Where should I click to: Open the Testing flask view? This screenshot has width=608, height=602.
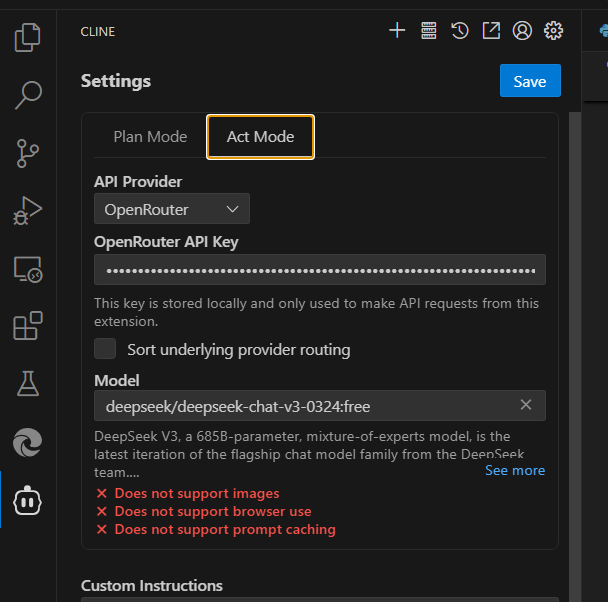click(28, 383)
